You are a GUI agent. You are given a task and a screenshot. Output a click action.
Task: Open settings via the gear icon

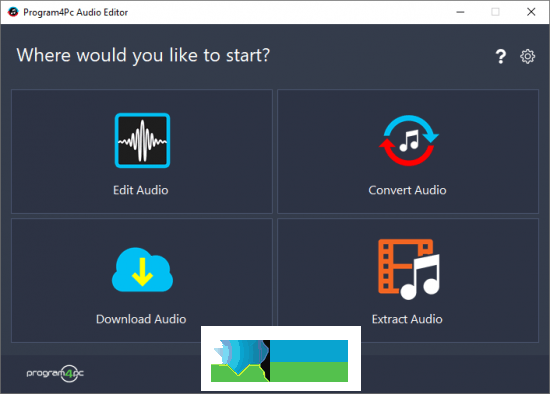point(527,56)
